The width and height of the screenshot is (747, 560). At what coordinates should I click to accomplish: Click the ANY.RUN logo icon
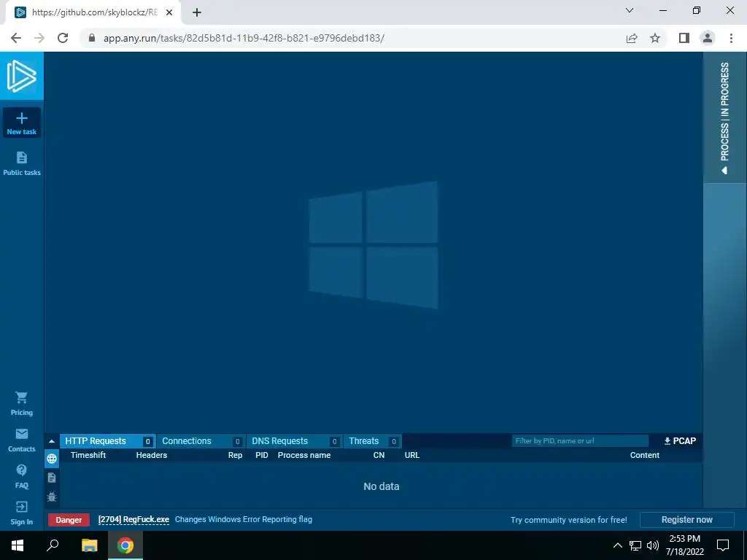21,76
